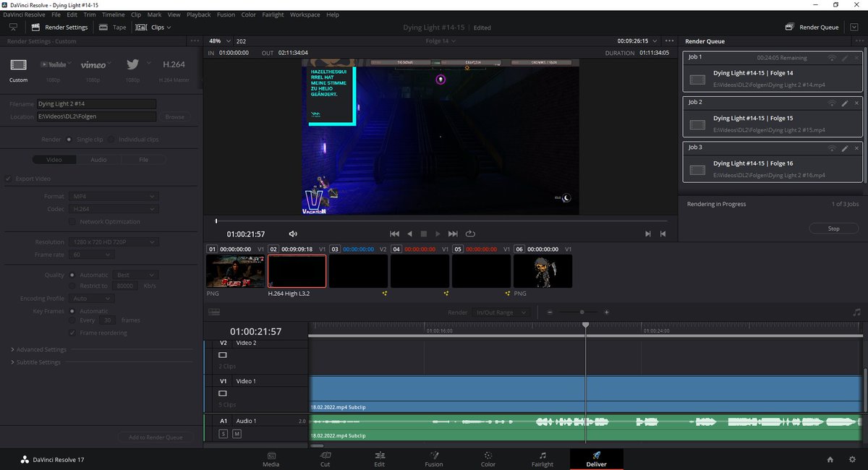The image size is (868, 470).
Task: Click the viewer scrub bar
Action: pos(441,221)
